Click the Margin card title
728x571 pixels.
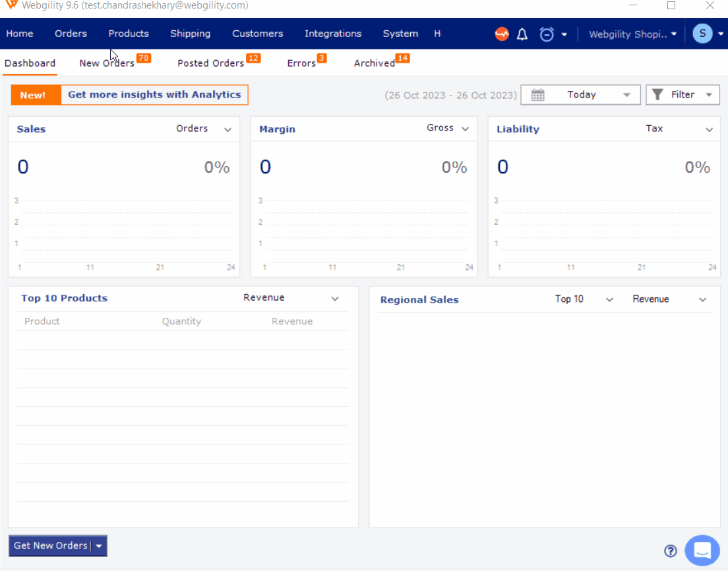pos(277,129)
